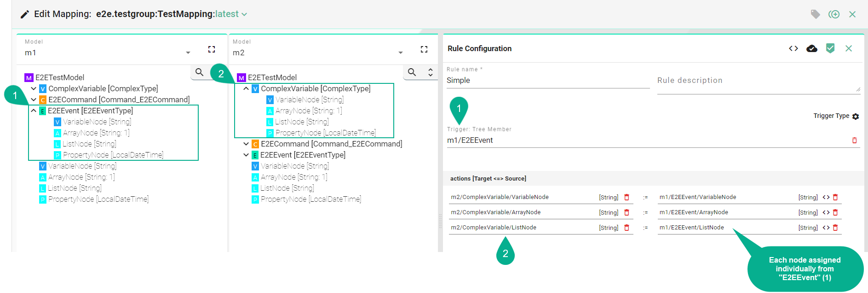Open code view in Rule Configuration header

(793, 48)
